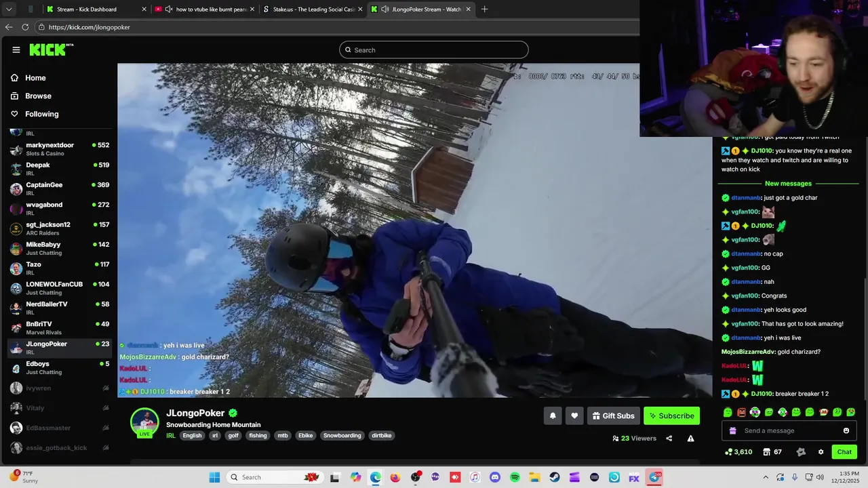Open sgt_jackson12's channel in sidebar
This screenshot has height=488, width=868.
point(59,228)
